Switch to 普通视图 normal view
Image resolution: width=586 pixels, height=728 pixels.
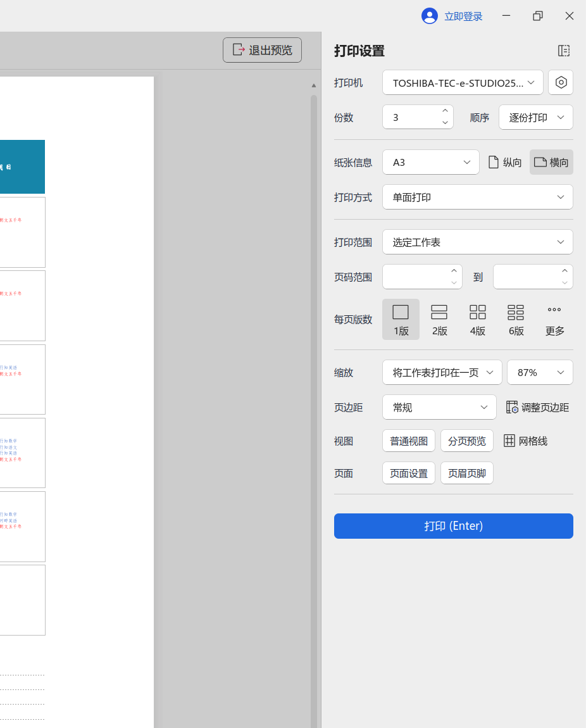coord(409,441)
